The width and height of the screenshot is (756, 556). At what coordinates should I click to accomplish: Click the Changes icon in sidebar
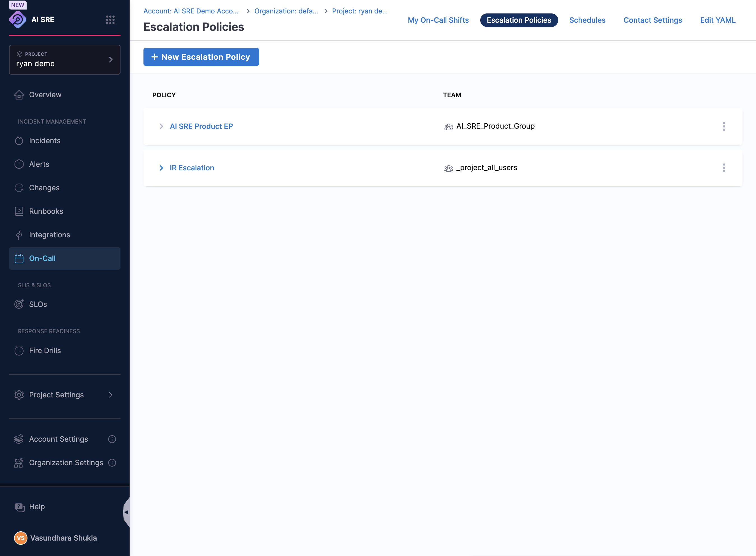click(x=19, y=188)
